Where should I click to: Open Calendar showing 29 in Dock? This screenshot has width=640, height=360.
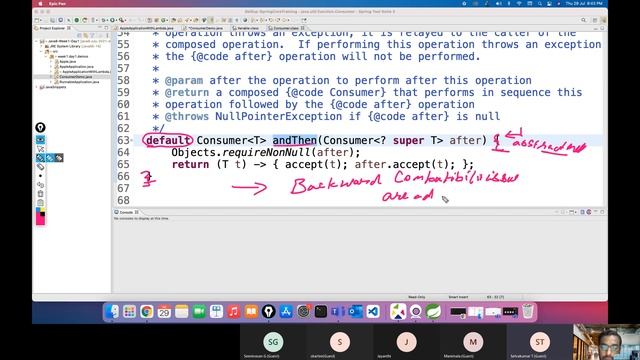[x=164, y=312]
